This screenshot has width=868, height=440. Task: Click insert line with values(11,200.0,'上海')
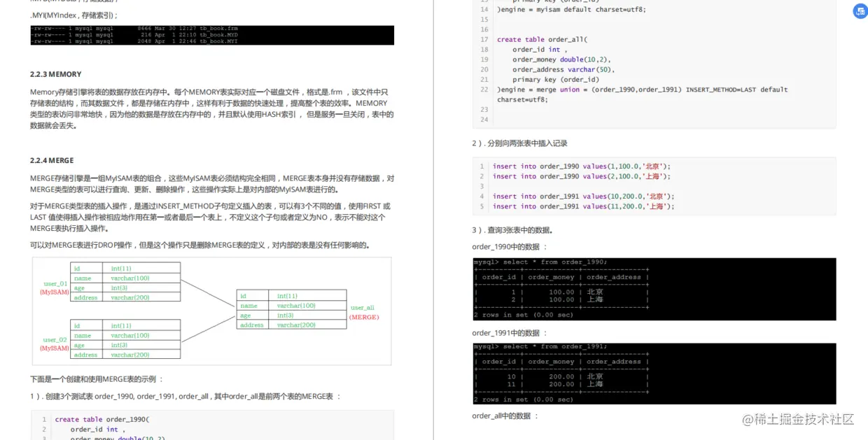[584, 206]
